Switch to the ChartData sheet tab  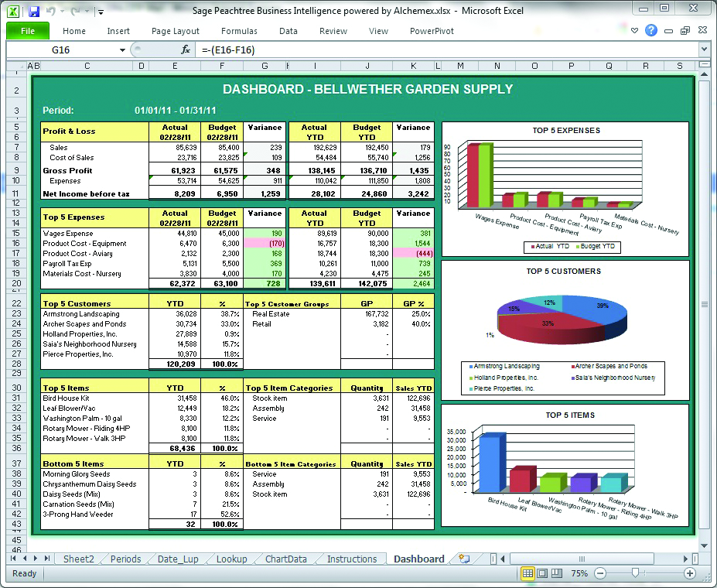coord(286,559)
